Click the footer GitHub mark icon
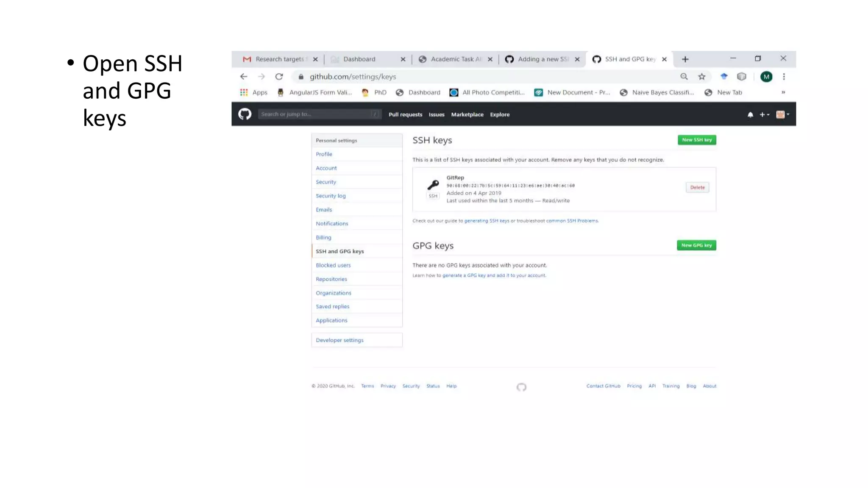868x488 pixels. [521, 387]
